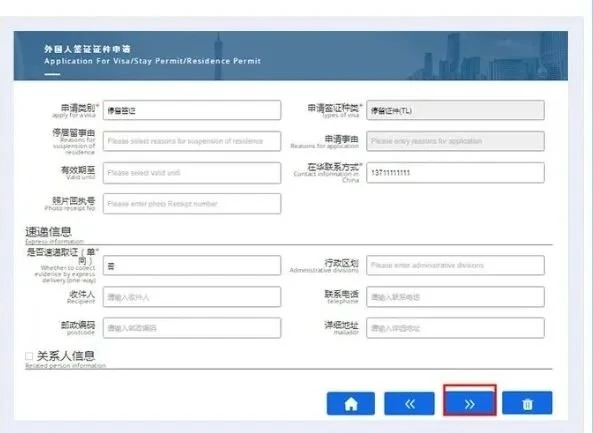Tick the 关系人信息 related person checkbox
This screenshot has width=593, height=433.
coord(29,356)
